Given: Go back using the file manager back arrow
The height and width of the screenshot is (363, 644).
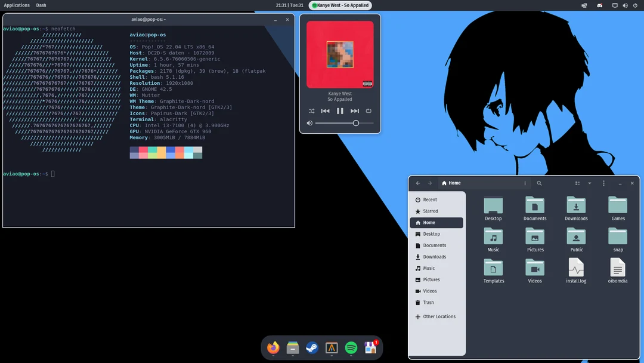Looking at the screenshot, I should (417, 183).
